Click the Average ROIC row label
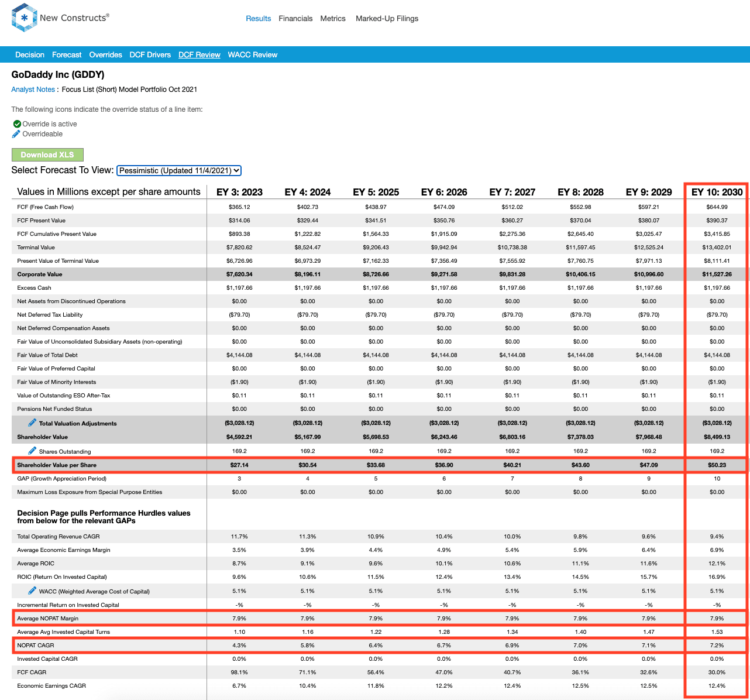This screenshot has width=750, height=700. point(36,564)
